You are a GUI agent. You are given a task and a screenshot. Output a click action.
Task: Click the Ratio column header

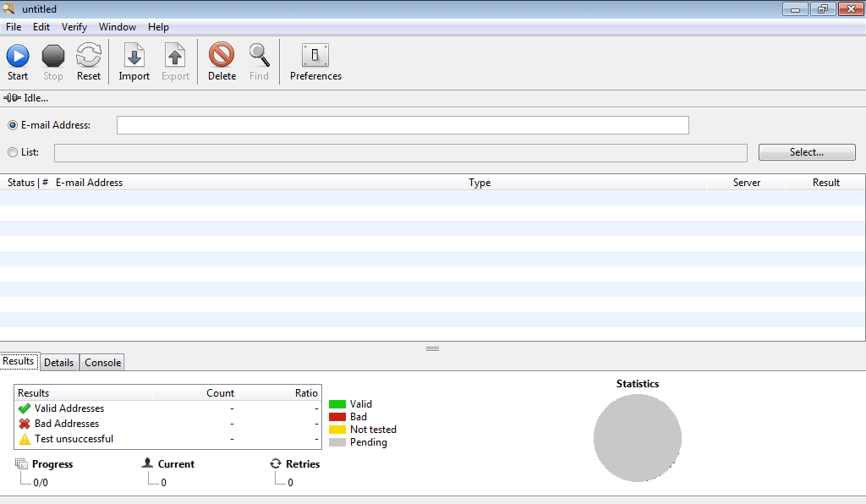pos(306,393)
